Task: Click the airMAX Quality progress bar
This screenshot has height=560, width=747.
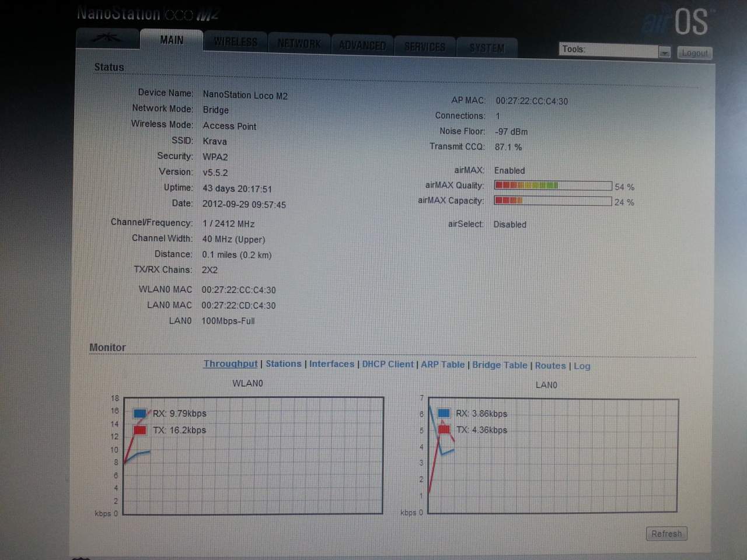Action: (553, 185)
